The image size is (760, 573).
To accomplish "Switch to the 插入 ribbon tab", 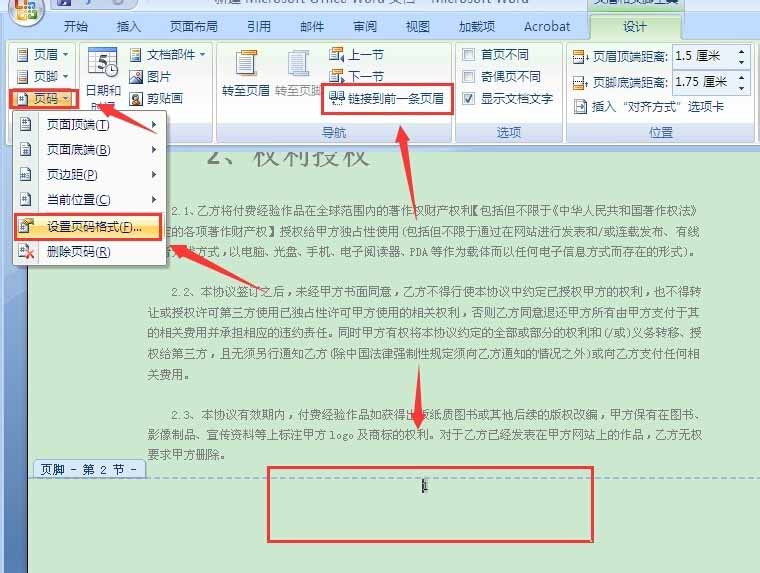I will pos(128,26).
